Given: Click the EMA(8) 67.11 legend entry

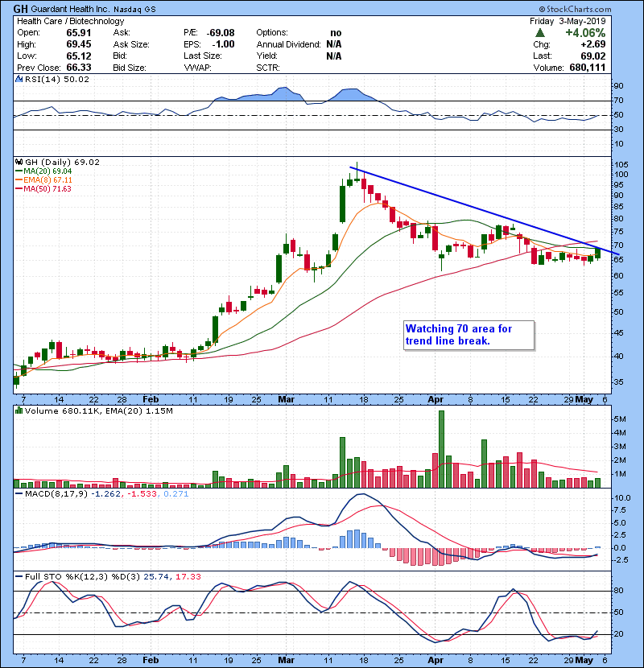Looking at the screenshot, I should [x=44, y=179].
